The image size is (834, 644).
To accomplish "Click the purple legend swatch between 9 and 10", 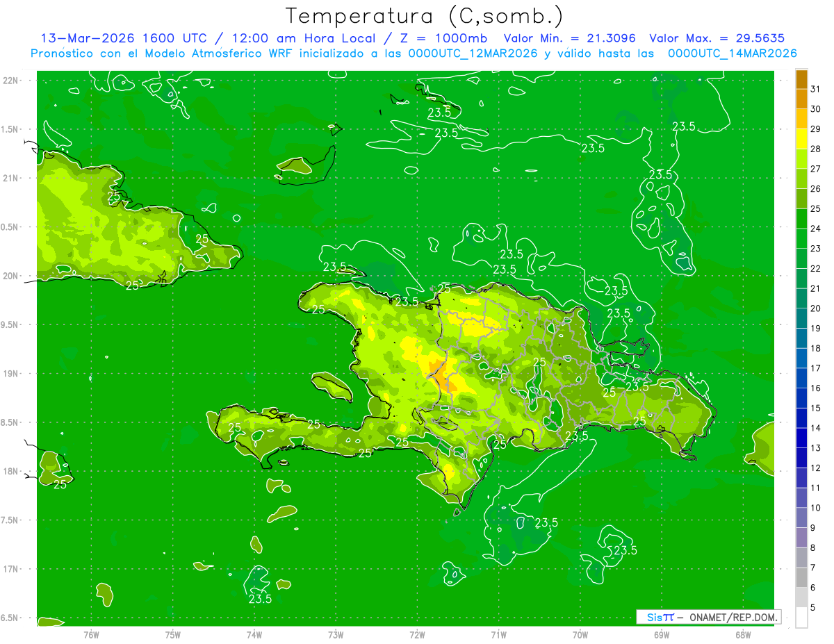I will 801,518.
